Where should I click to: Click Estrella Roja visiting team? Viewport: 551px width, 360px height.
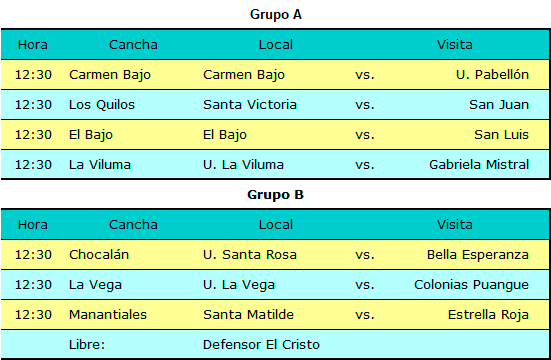click(488, 315)
